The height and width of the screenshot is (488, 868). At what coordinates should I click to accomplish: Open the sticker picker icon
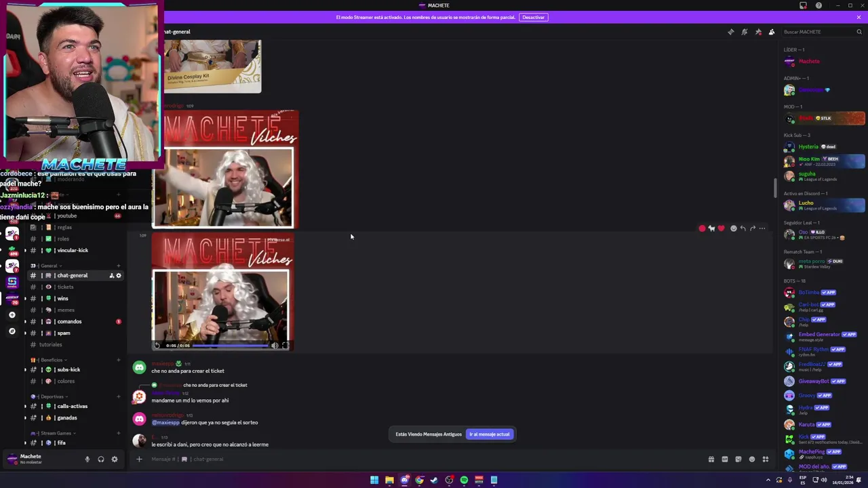(738, 459)
